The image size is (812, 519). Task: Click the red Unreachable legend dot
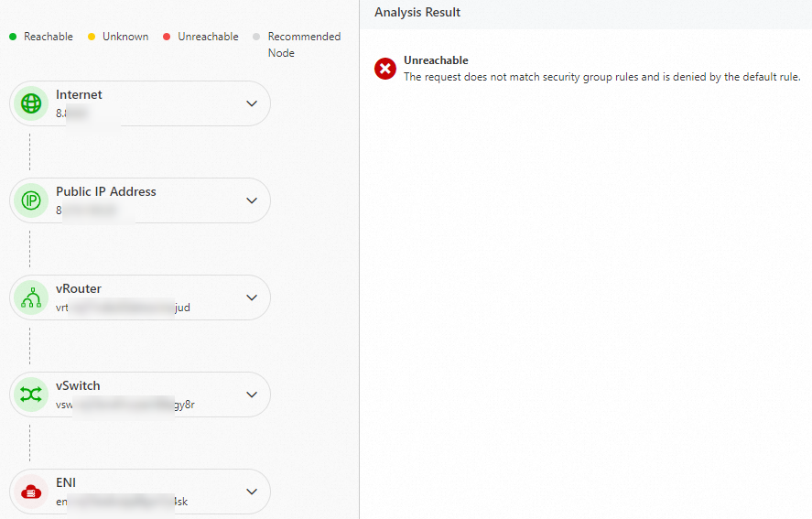click(167, 37)
